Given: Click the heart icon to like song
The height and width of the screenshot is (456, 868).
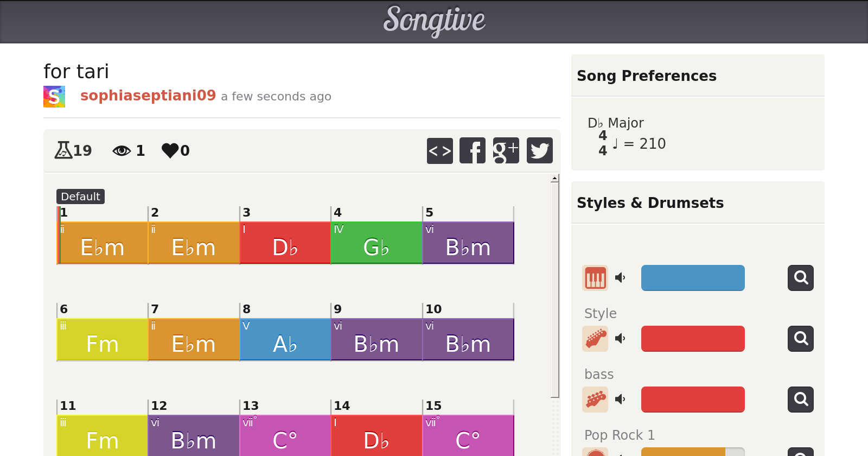Looking at the screenshot, I should [170, 150].
